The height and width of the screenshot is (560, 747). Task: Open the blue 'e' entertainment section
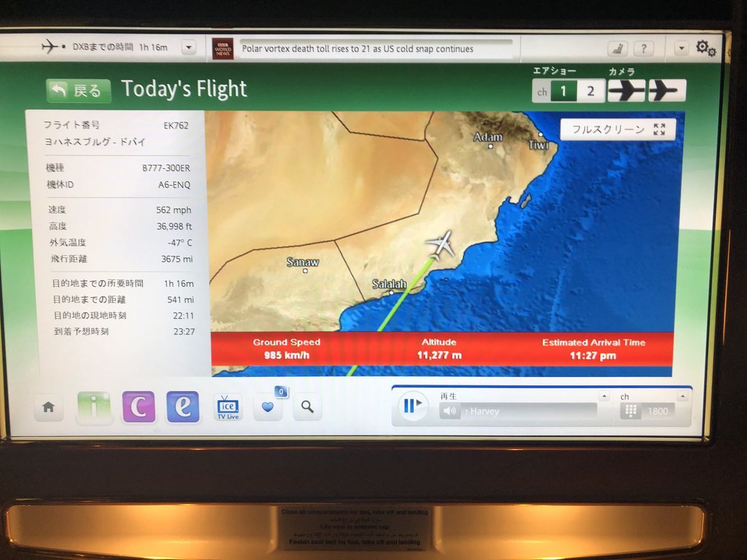pyautogui.click(x=183, y=408)
